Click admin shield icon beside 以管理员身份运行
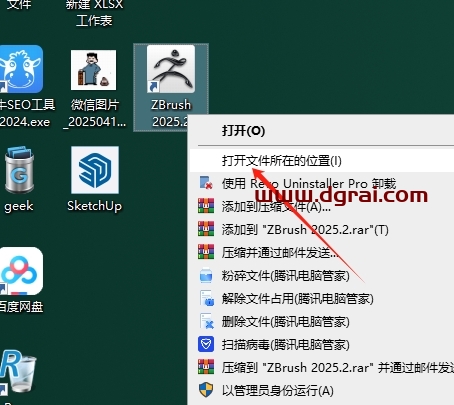The image size is (454, 405). [206, 390]
